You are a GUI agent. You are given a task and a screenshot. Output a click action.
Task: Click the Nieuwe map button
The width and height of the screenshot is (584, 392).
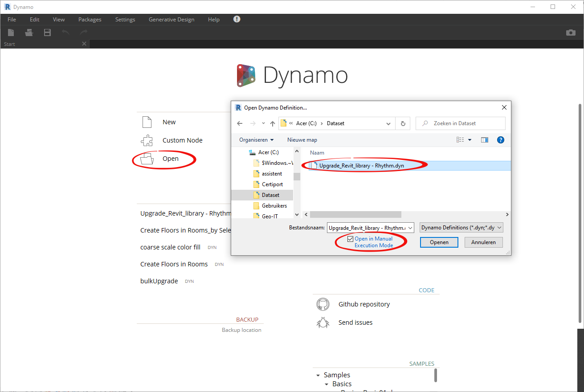tap(302, 140)
